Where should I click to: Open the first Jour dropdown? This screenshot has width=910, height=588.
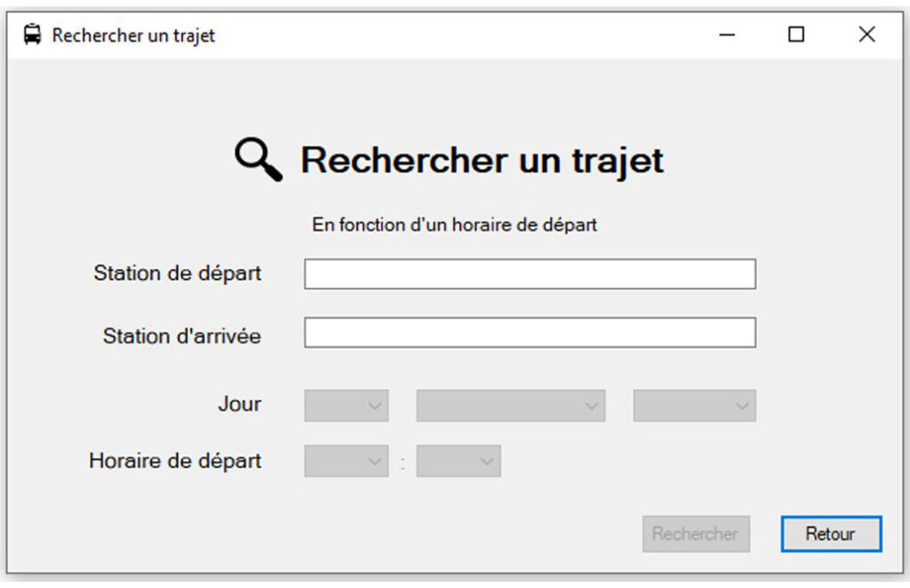[347, 405]
